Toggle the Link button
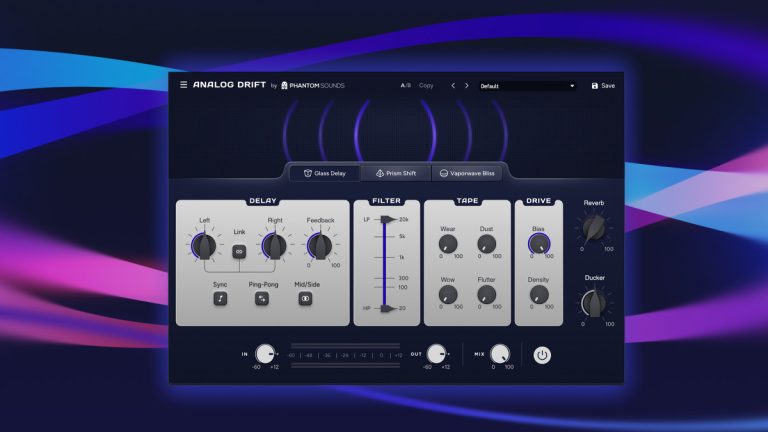 [239, 251]
